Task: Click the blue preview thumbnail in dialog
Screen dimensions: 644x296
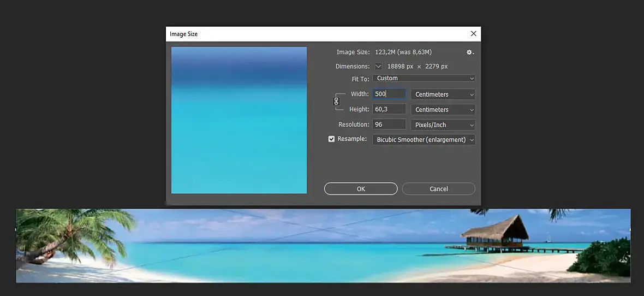Action: [x=239, y=120]
